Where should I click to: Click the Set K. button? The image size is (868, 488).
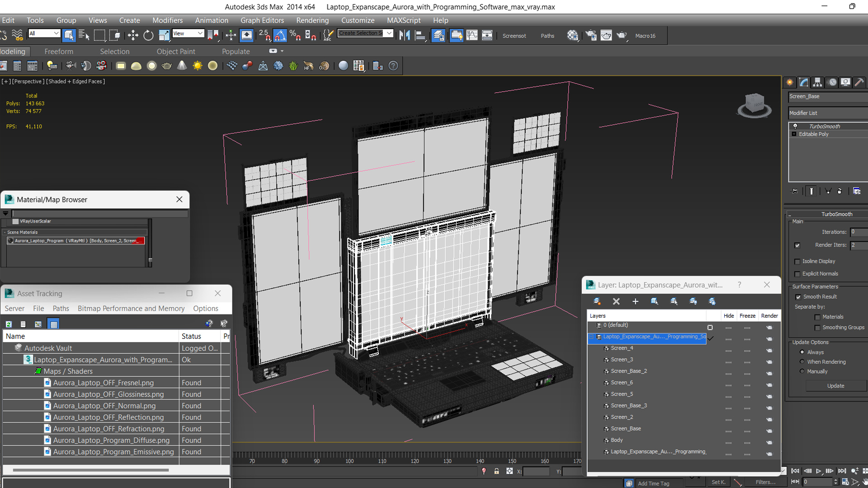pyautogui.click(x=718, y=482)
